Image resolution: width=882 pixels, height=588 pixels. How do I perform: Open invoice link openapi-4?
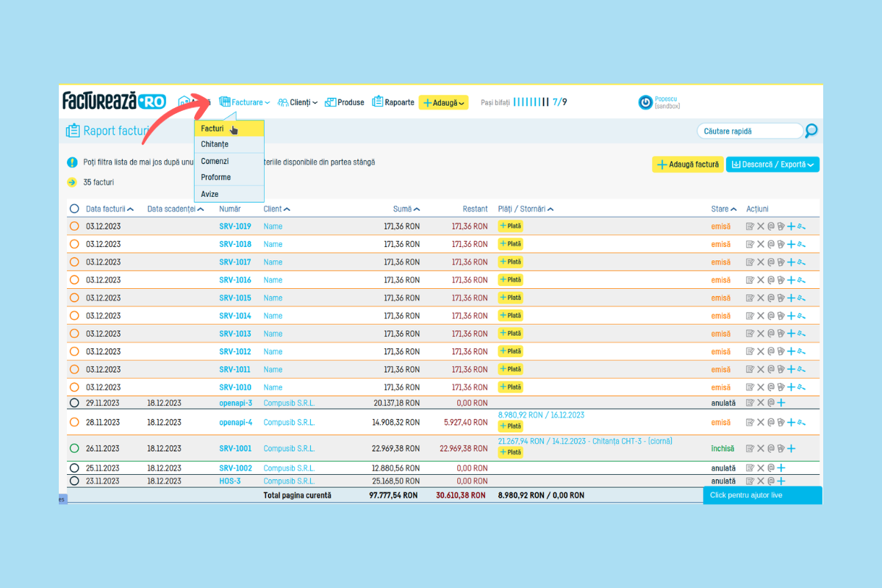click(235, 423)
